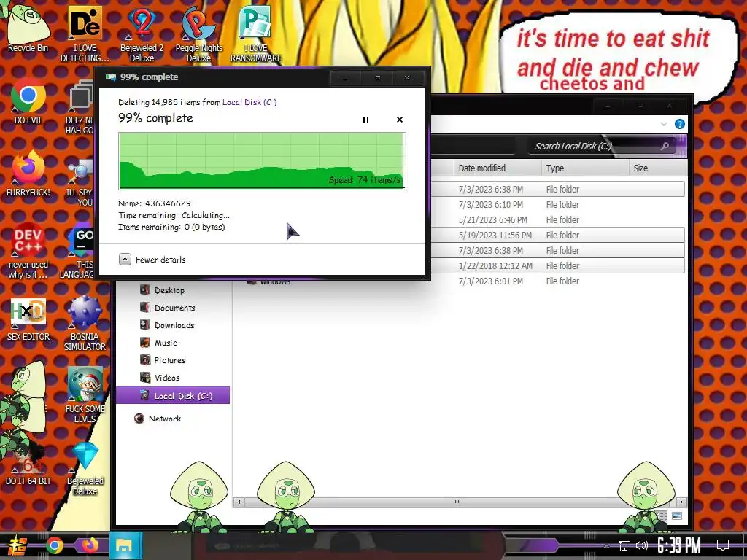
Task: Open the Start menu on taskbar
Action: (18, 545)
